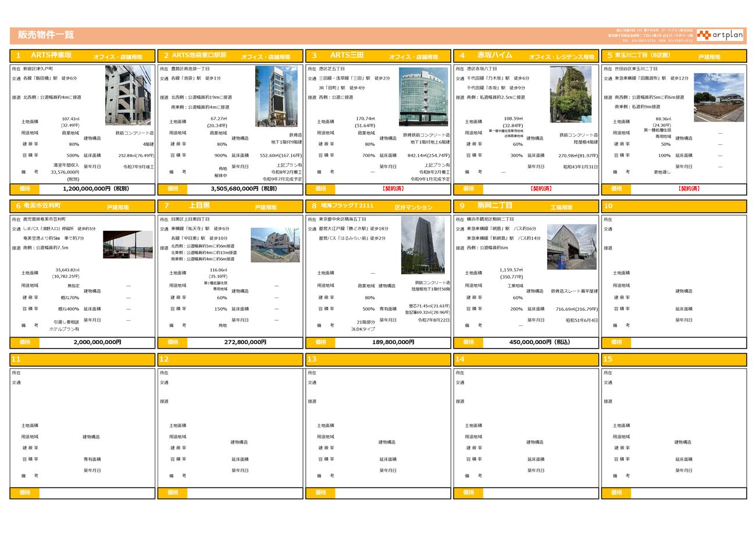This screenshot has width=756, height=534.
Task: Click the 赤坂ハイム ivy-covered building photo
Action: pos(570,94)
